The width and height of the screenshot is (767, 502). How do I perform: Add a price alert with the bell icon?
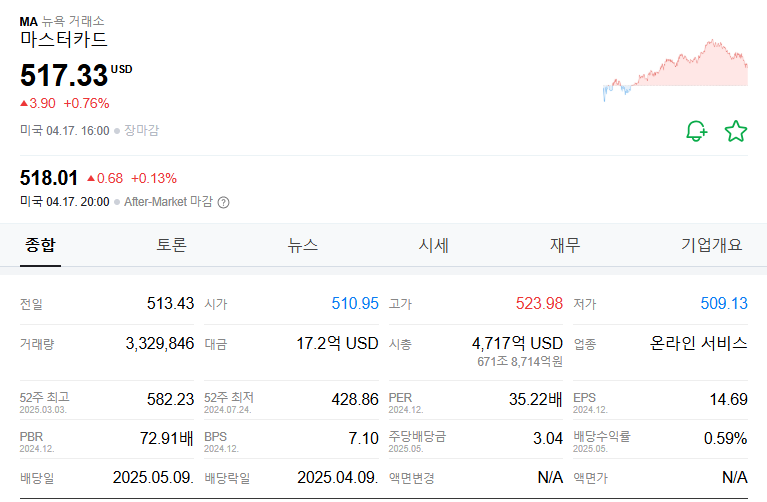[x=697, y=131]
